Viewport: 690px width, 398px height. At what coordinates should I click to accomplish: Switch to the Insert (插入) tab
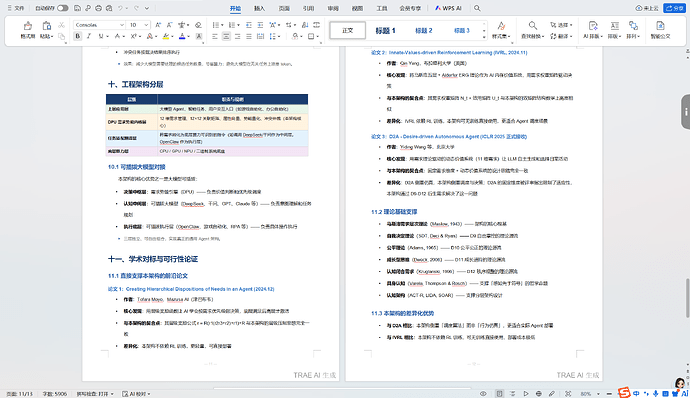(x=260, y=8)
